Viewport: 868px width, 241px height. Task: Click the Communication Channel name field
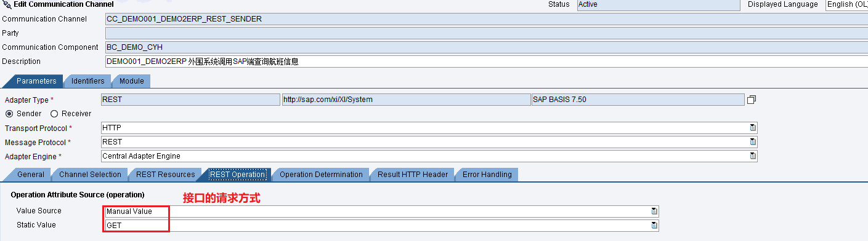pyautogui.click(x=487, y=19)
